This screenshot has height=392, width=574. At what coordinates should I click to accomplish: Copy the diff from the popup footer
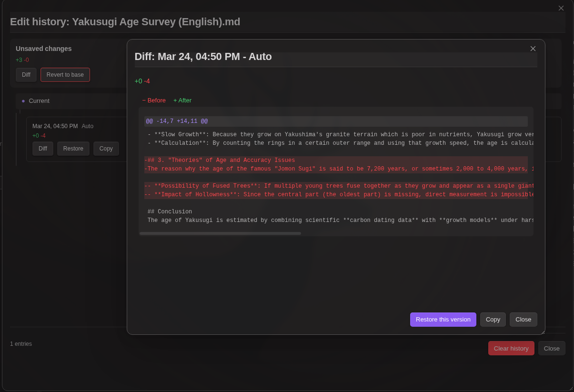(493, 319)
